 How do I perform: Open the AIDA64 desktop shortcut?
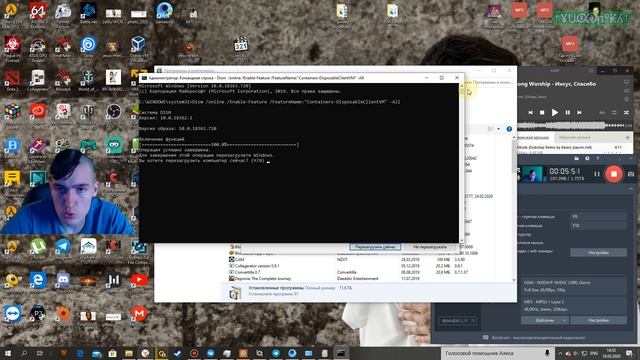pos(38,12)
